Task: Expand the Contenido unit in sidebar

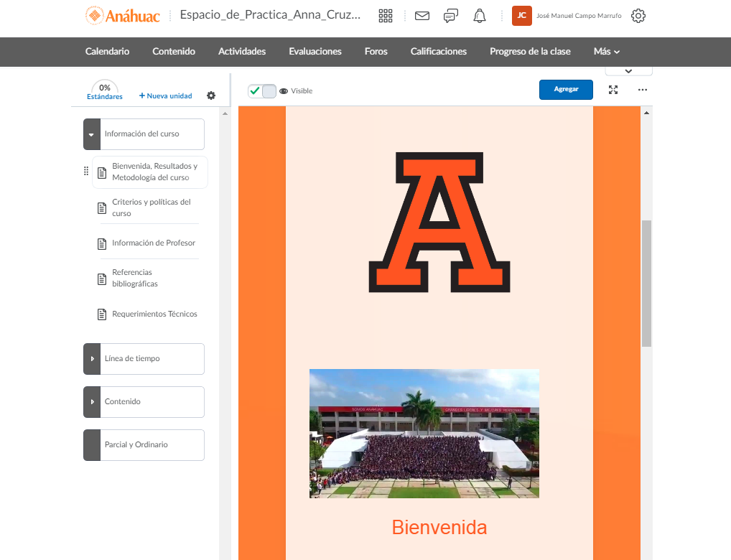Action: tap(92, 402)
